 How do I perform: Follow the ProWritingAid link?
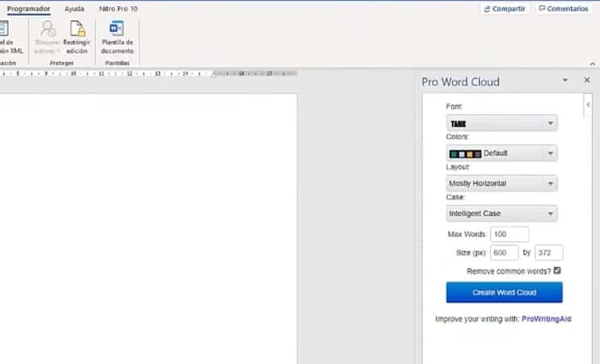[x=546, y=319]
